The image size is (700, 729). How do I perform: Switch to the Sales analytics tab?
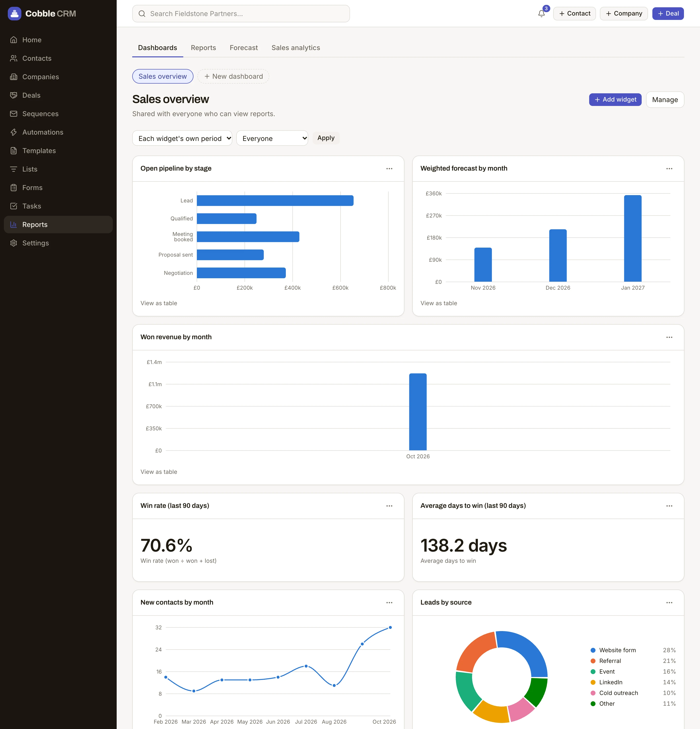296,48
